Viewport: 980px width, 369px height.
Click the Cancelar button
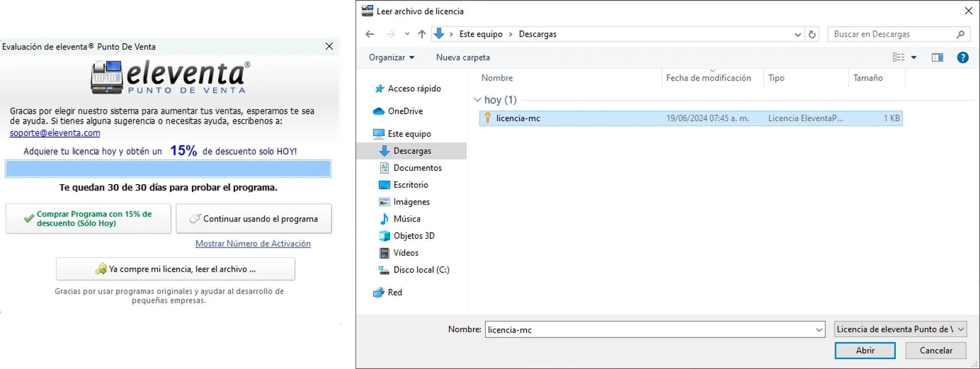click(936, 351)
